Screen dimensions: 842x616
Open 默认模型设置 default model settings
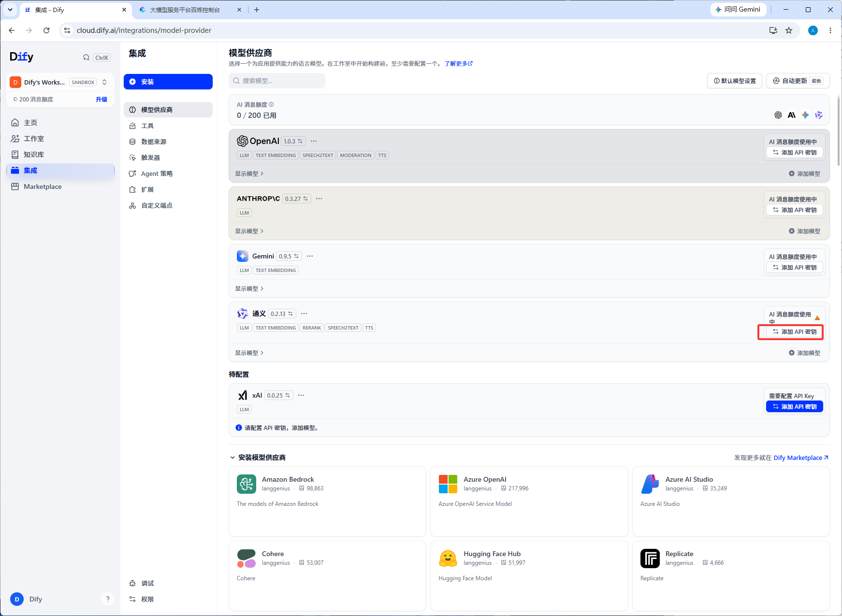tap(735, 81)
